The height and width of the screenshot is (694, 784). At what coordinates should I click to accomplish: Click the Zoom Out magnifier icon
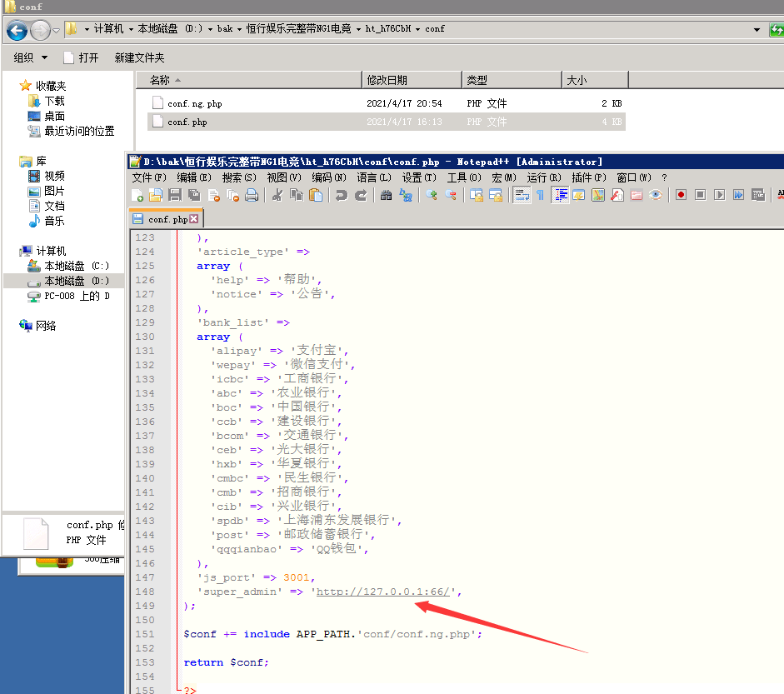point(451,195)
